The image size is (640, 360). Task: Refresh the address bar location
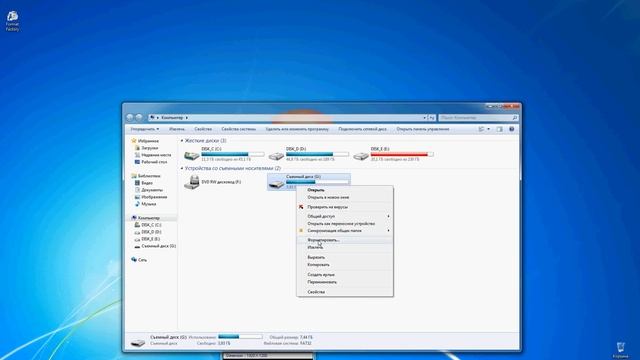tap(432, 118)
